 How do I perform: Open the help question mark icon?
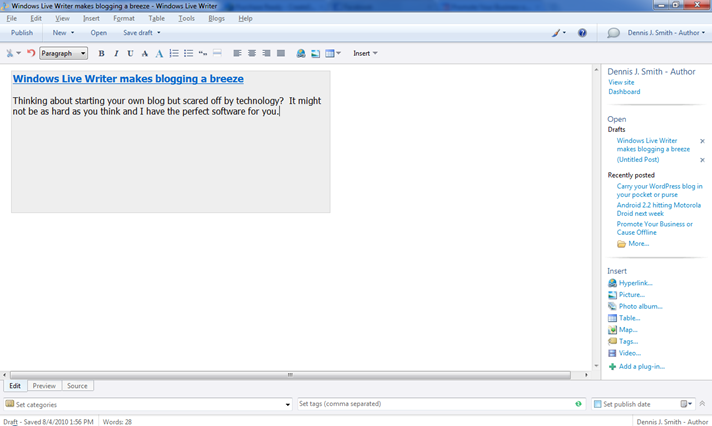coord(582,33)
